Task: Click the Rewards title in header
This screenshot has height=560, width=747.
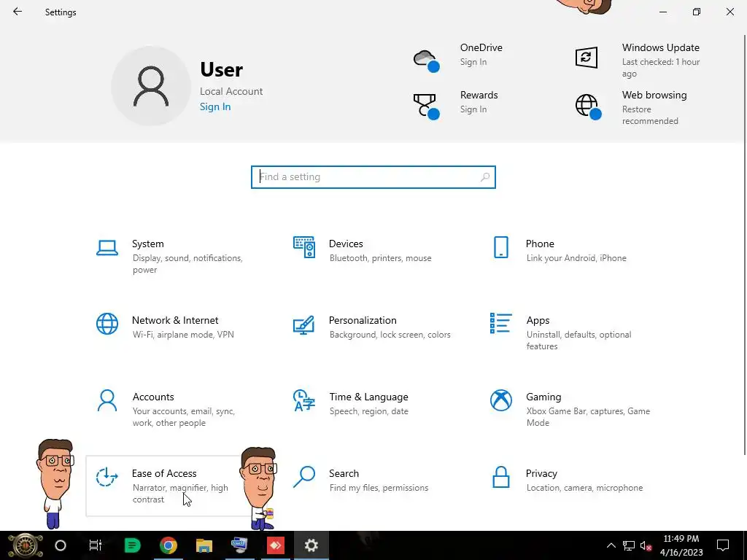Action: [x=479, y=95]
